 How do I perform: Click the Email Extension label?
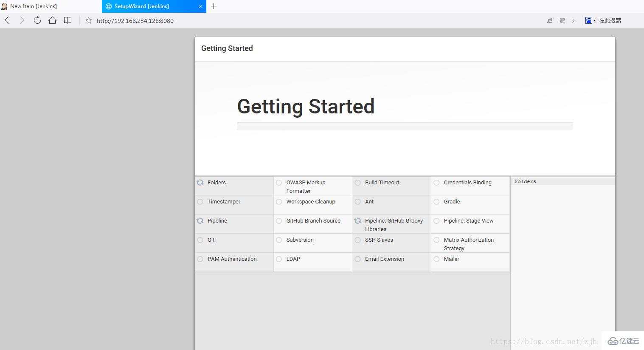pyautogui.click(x=385, y=259)
